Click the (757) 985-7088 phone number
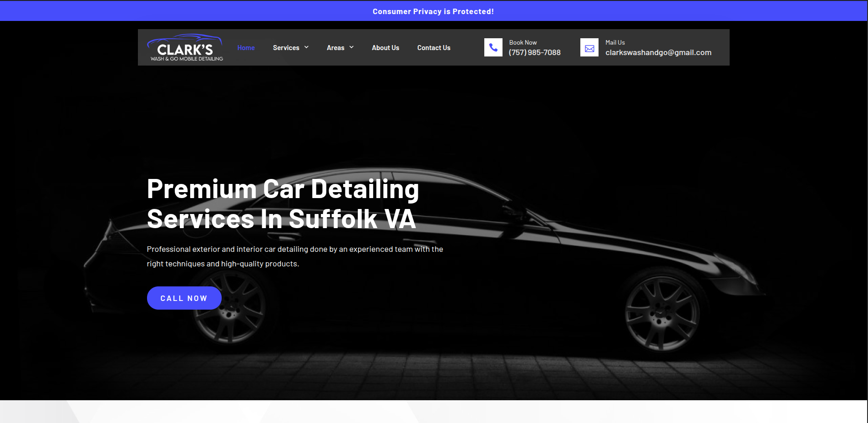The height and width of the screenshot is (423, 868). click(534, 53)
